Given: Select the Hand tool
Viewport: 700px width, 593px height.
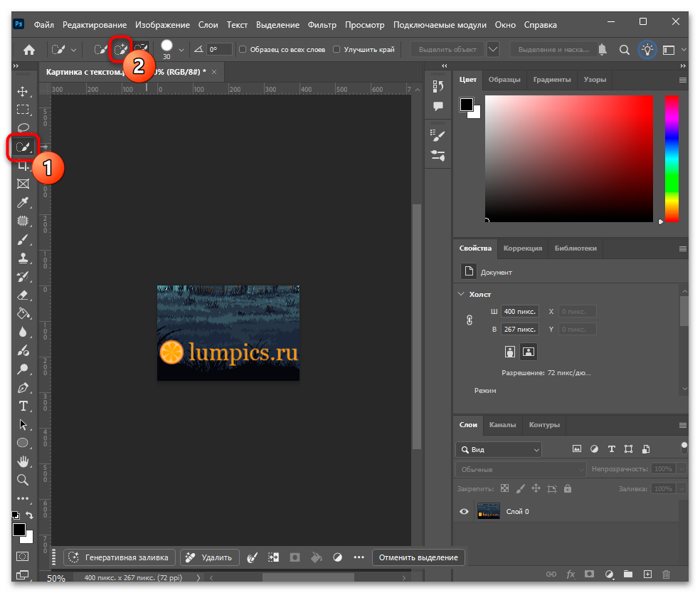Looking at the screenshot, I should click(23, 461).
